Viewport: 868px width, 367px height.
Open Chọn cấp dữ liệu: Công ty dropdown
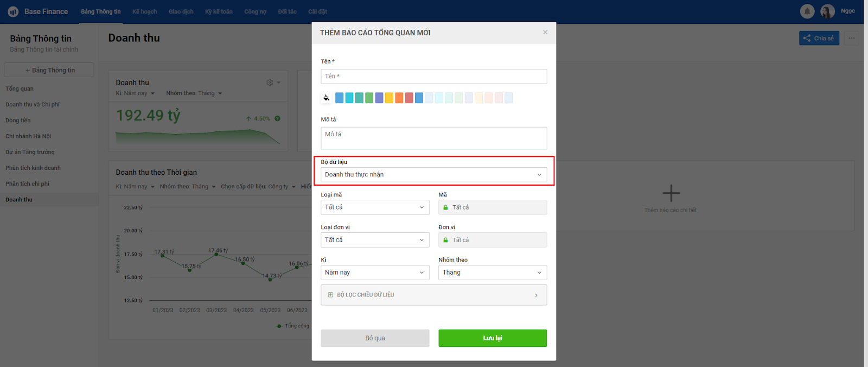click(258, 187)
